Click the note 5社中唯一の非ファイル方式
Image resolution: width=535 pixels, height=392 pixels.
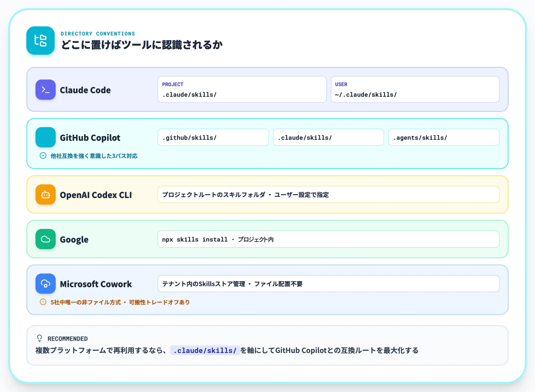pyautogui.click(x=86, y=302)
